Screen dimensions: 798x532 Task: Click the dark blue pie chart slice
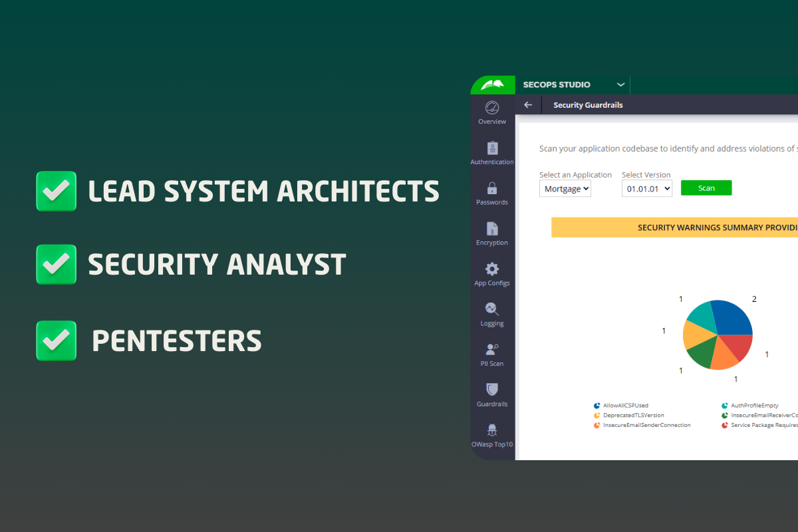[x=733, y=318]
